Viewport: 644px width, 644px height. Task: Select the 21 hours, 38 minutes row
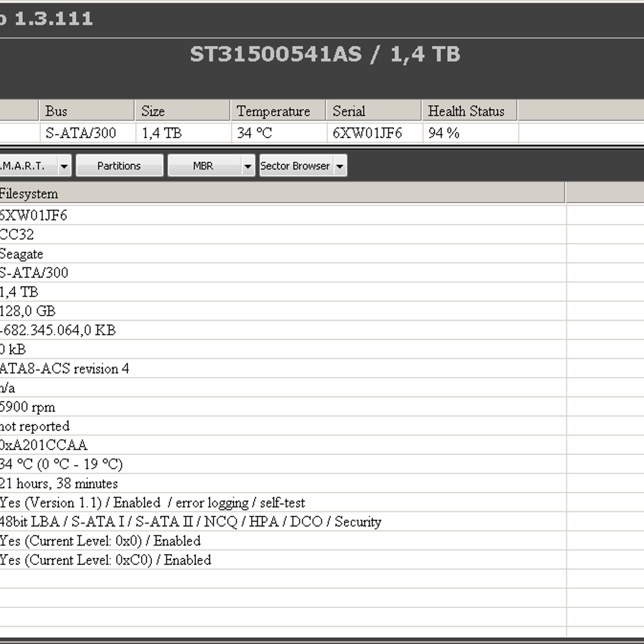(x=283, y=483)
